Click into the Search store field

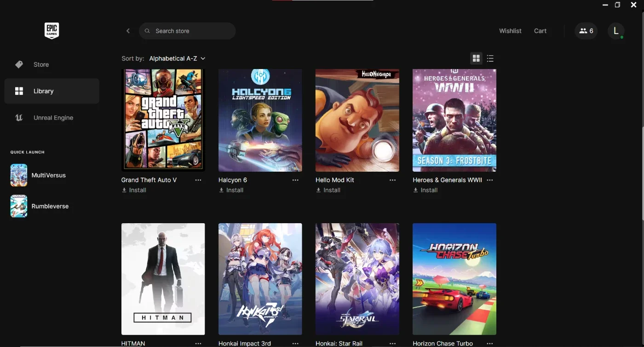(187, 31)
